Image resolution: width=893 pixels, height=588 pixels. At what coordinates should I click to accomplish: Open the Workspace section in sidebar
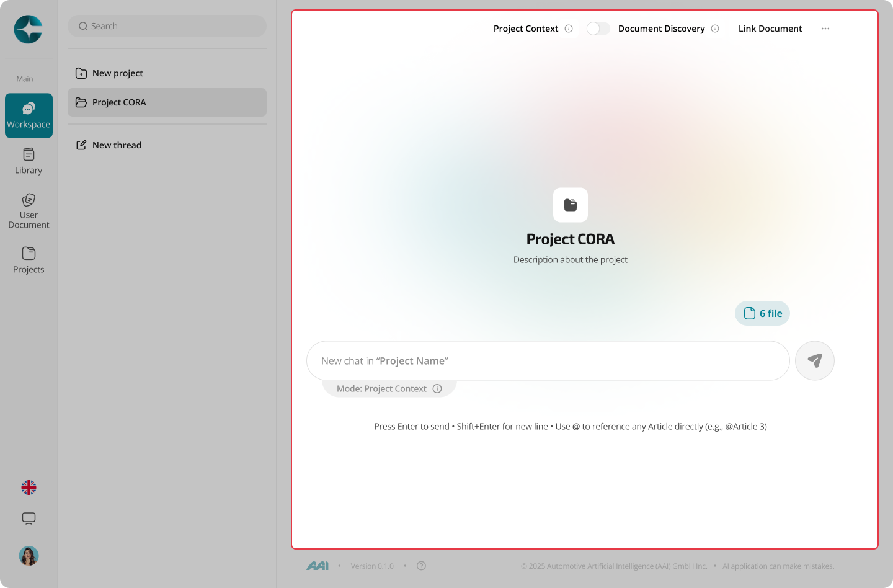pyautogui.click(x=29, y=115)
